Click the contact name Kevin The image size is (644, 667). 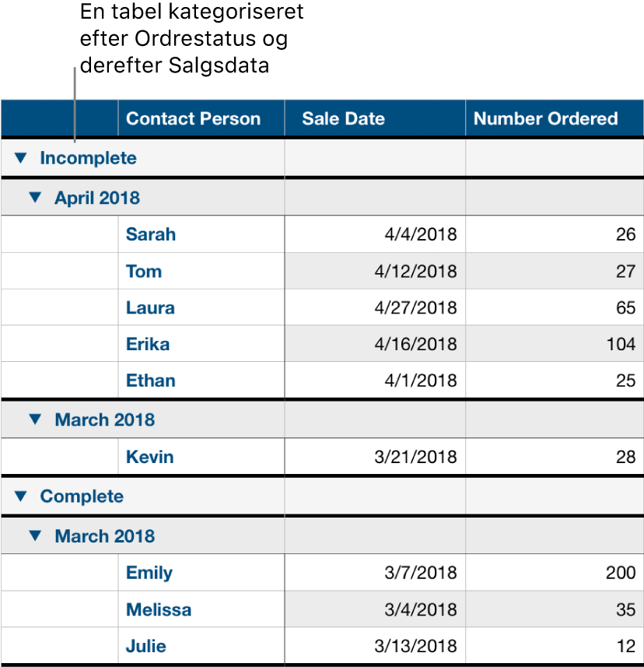[x=149, y=457]
